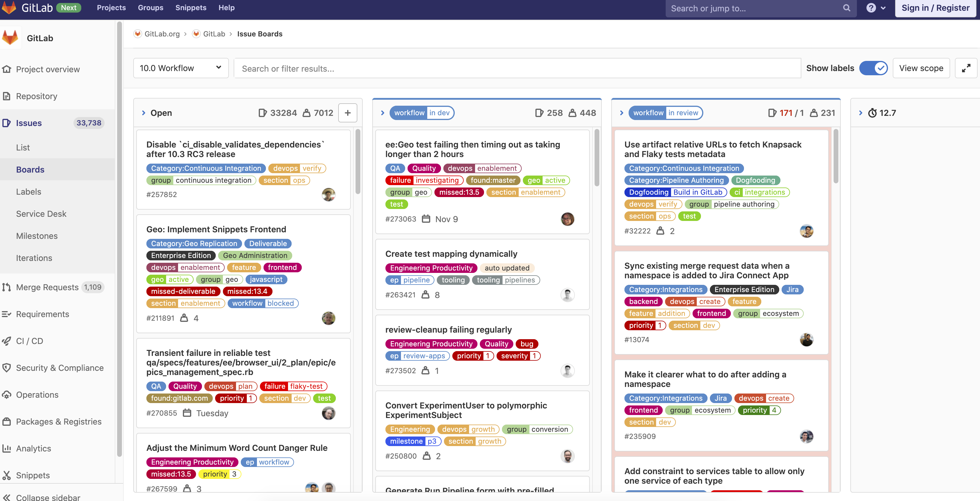Disable the Show labels toggle
This screenshot has width=980, height=501.
[873, 68]
